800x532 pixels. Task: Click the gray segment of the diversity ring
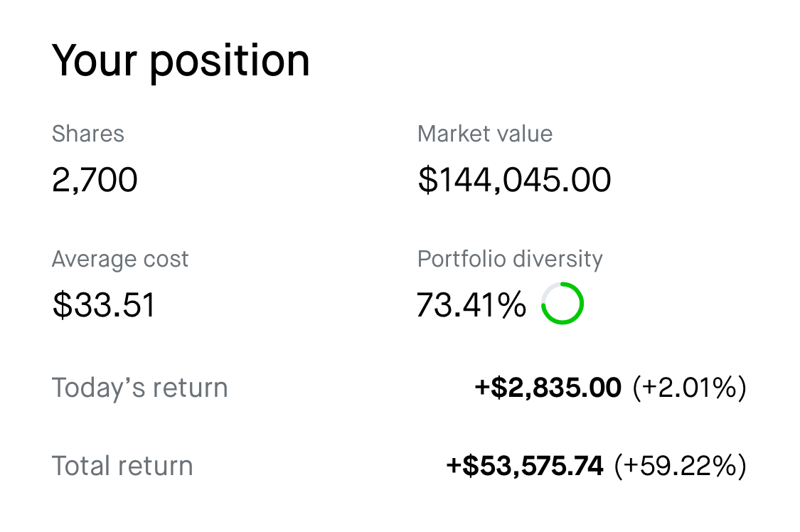tap(549, 290)
